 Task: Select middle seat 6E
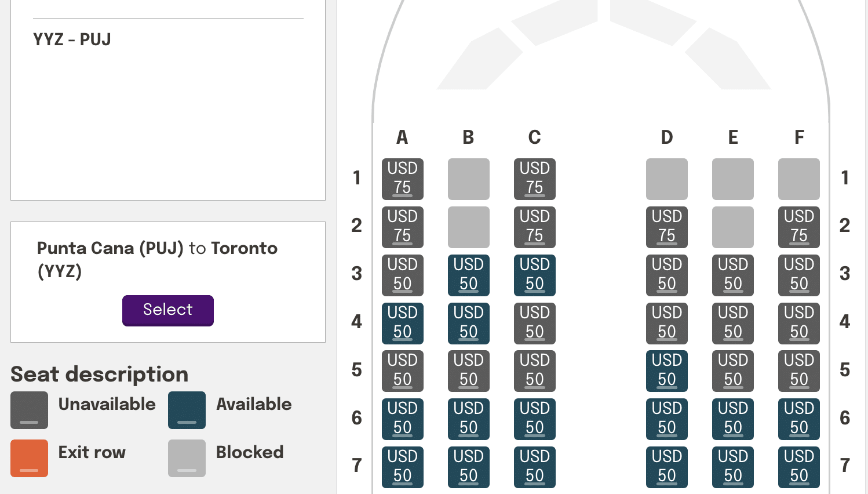click(732, 419)
